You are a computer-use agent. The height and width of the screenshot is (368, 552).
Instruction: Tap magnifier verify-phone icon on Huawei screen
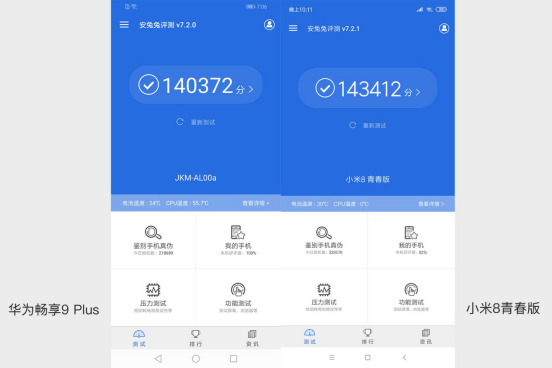pyautogui.click(x=153, y=232)
